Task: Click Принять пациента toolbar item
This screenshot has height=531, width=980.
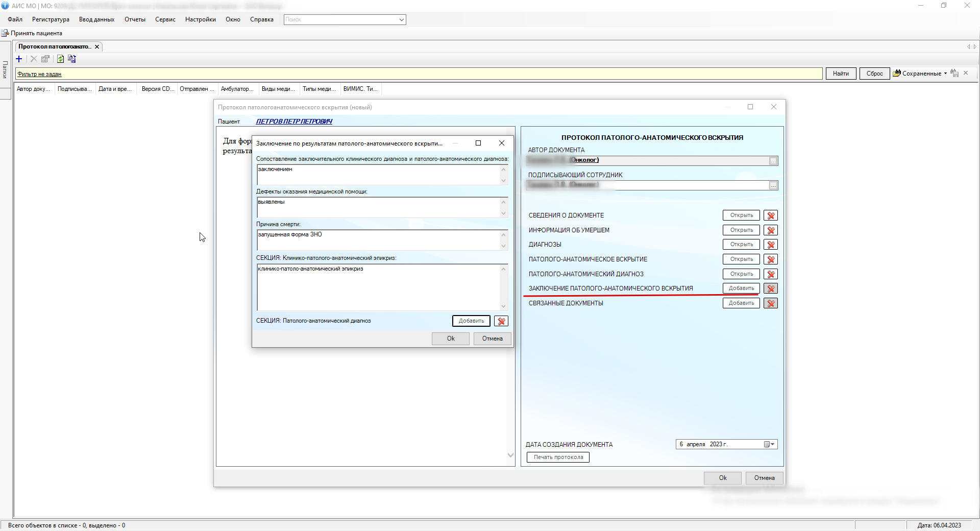Action: coord(32,33)
